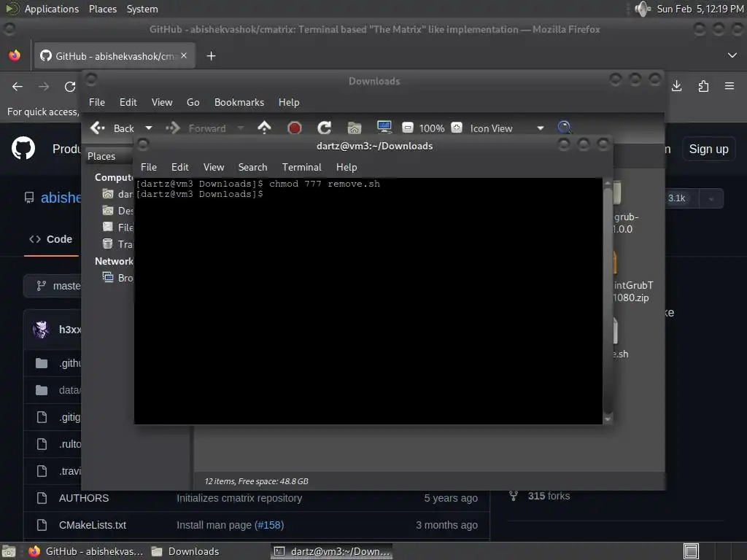The height and width of the screenshot is (560, 747).
Task: Click the Sign up button on GitHub
Action: pyautogui.click(x=708, y=149)
